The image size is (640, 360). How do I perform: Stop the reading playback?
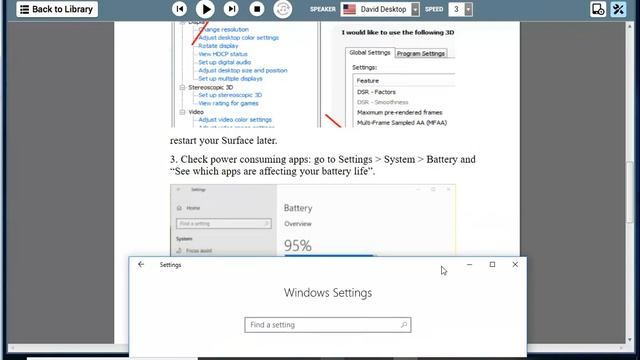point(257,9)
